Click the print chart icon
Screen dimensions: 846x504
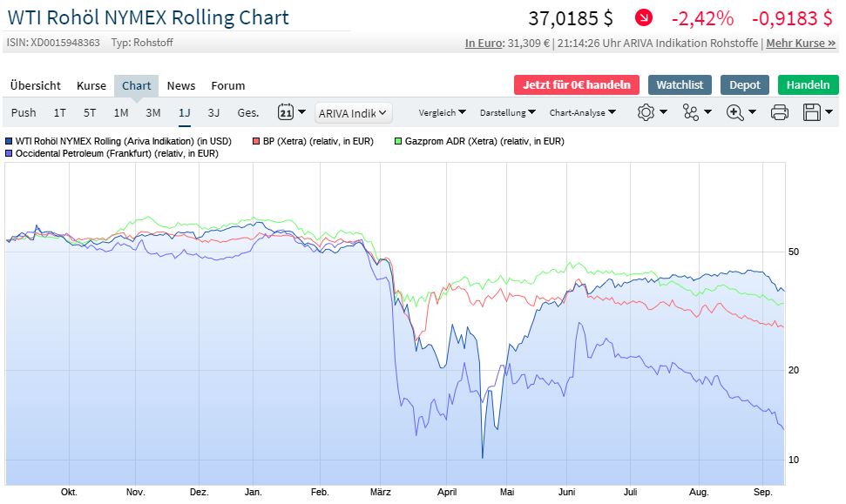[778, 112]
